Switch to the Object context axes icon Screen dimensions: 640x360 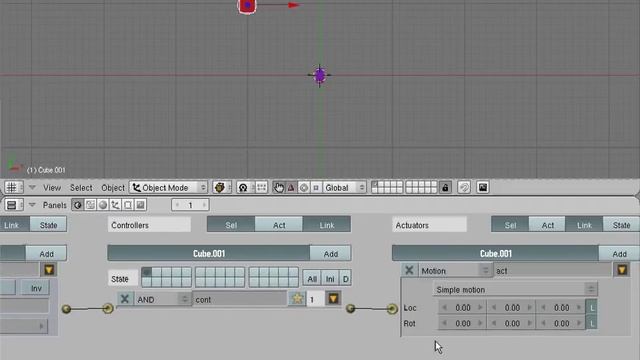116,205
